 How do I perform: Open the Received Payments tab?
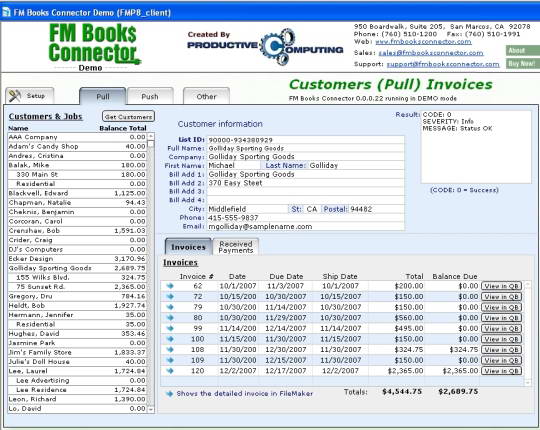coord(236,247)
